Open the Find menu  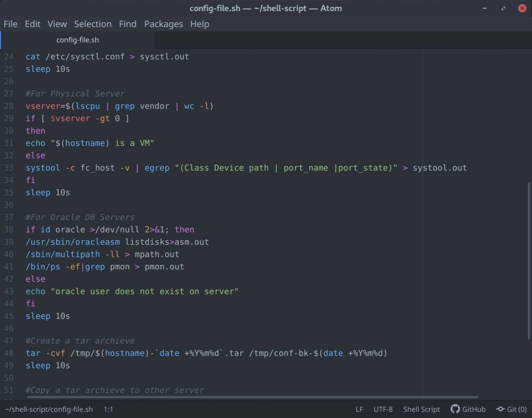[x=127, y=24]
